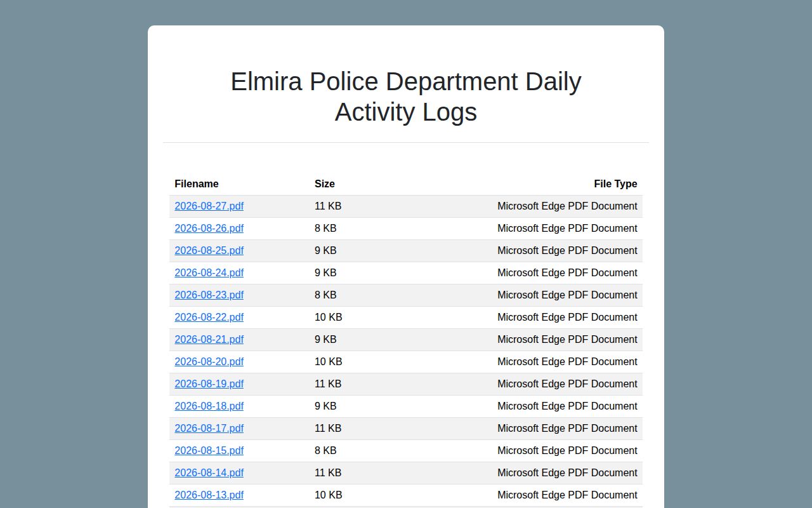
Task: Open the 2026-08-19.pdf activity log
Action: tap(209, 384)
